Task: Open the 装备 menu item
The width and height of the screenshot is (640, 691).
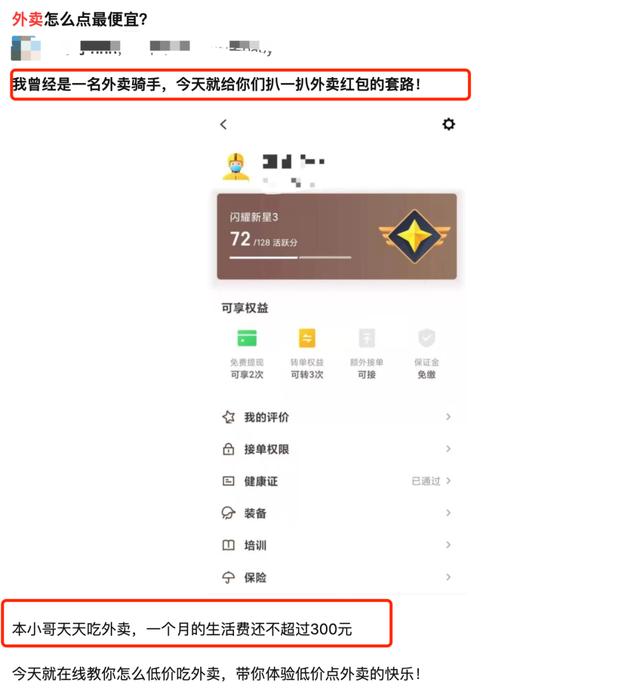Action: pyautogui.click(x=336, y=513)
